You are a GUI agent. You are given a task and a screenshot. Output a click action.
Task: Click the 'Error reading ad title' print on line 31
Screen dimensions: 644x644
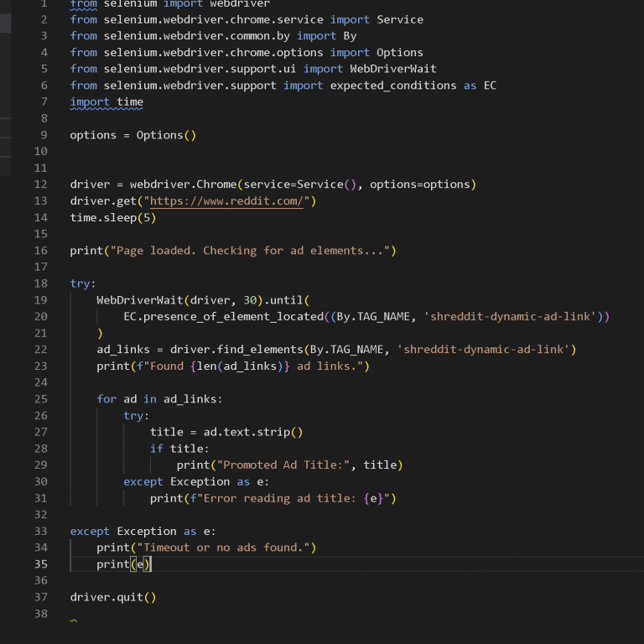273,498
